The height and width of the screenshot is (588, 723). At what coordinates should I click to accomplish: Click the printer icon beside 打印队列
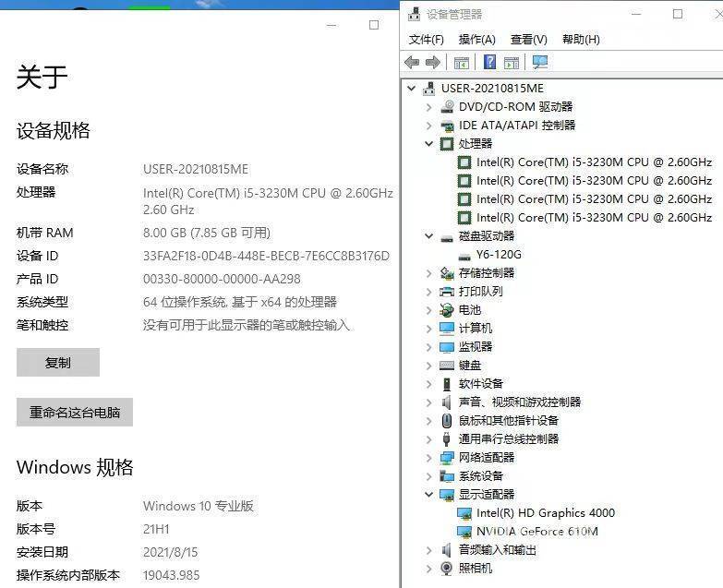pos(447,292)
